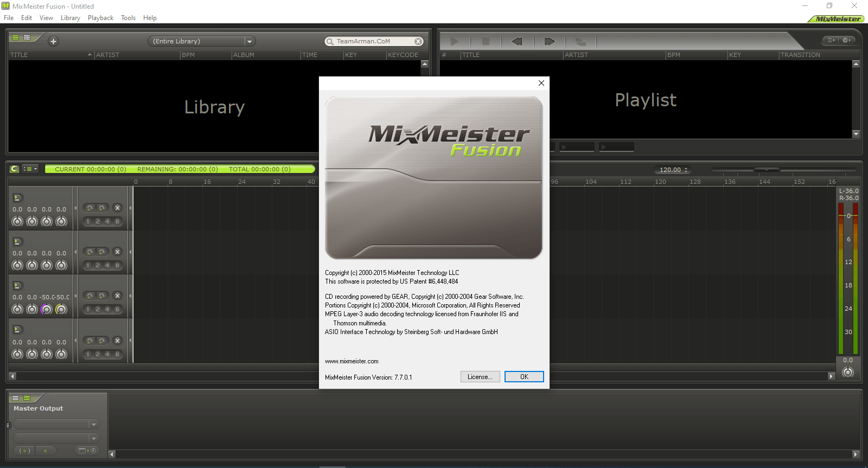868x468 pixels.
Task: Click the Master Output wave view icon
Action: coord(27,398)
